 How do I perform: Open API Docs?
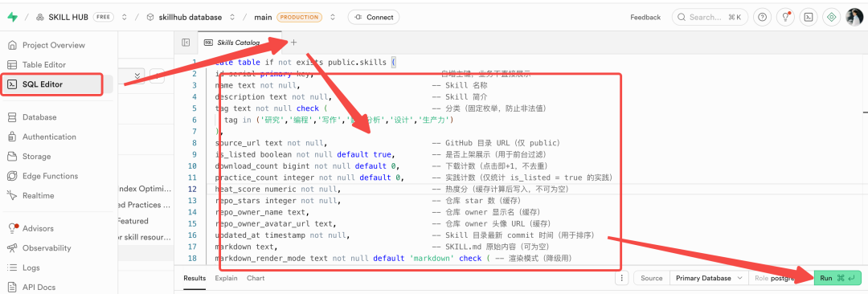click(39, 288)
